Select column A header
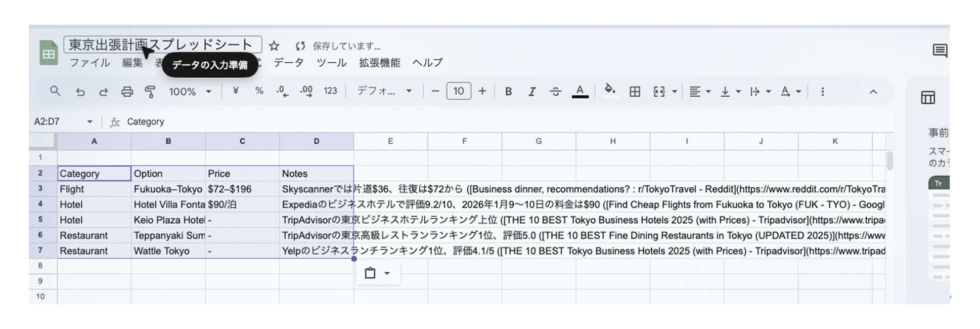The width and height of the screenshot is (980, 329). [94, 141]
